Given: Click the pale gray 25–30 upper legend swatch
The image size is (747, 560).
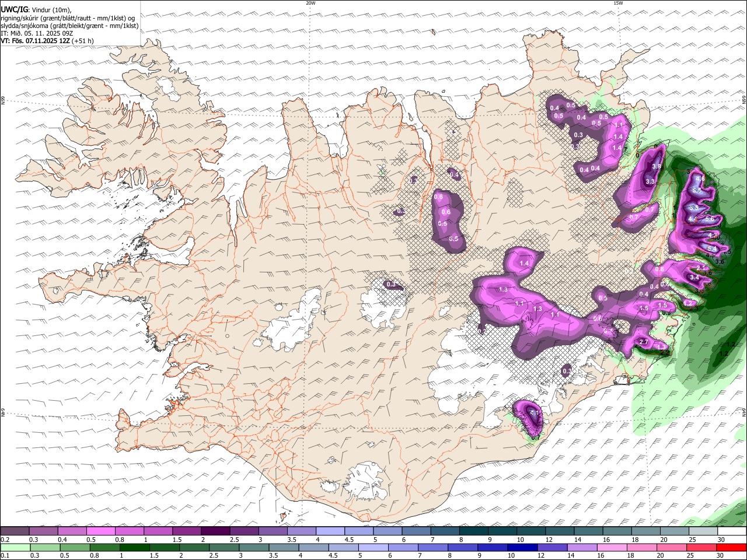Looking at the screenshot, I should (x=703, y=531).
